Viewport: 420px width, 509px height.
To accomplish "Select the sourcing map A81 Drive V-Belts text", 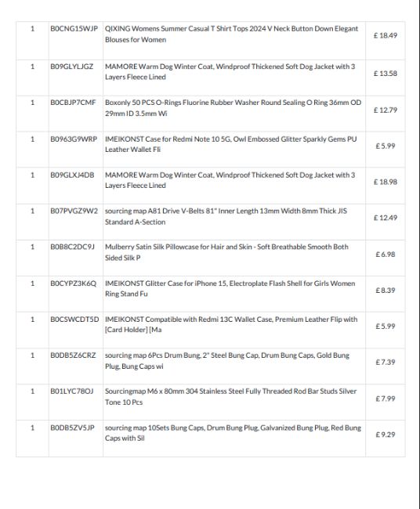I will coord(226,216).
